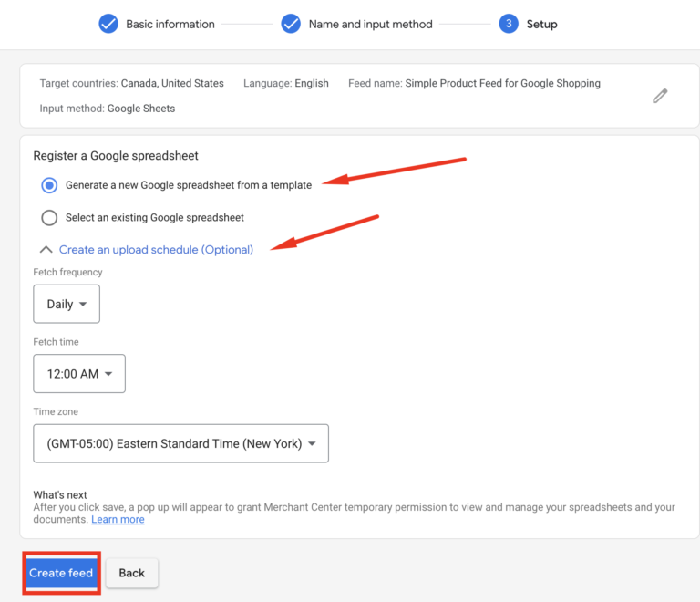Select an existing Google spreadsheet option
This screenshot has height=602, width=700.
(x=49, y=217)
